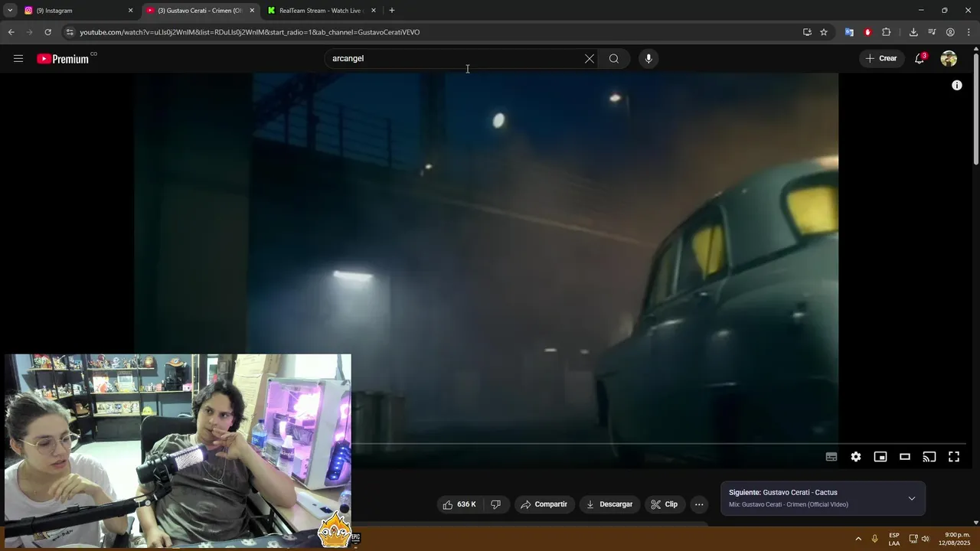The image size is (980, 551).
Task: Reload the current page
Action: point(47,32)
